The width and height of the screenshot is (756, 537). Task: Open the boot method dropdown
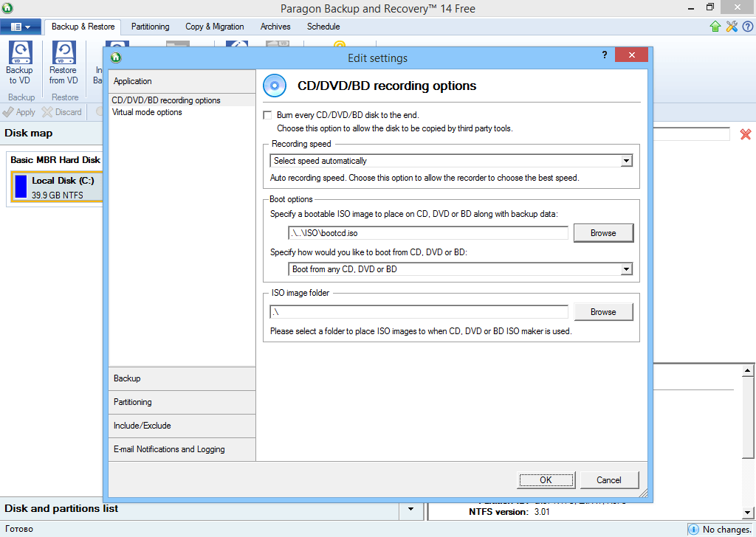626,268
